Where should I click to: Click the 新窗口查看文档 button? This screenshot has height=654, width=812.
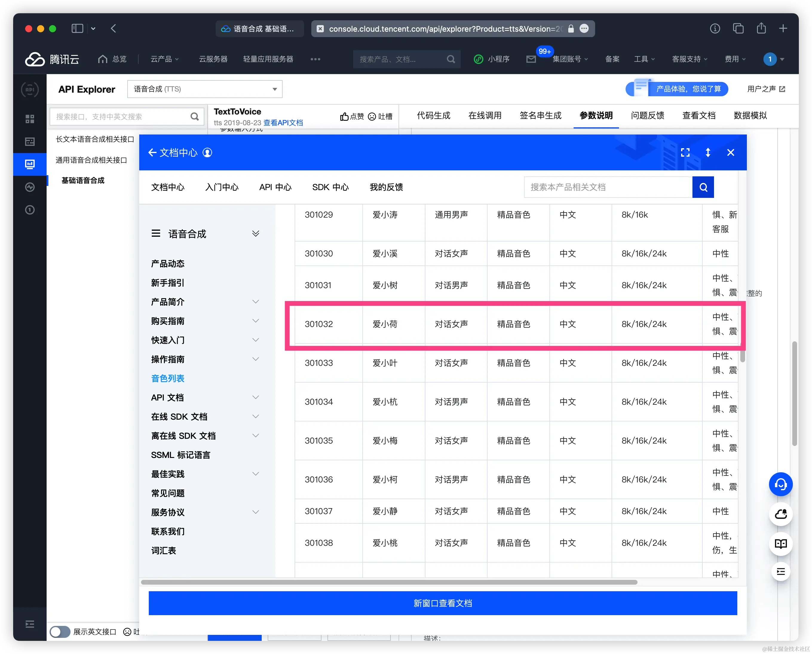[x=442, y=603]
